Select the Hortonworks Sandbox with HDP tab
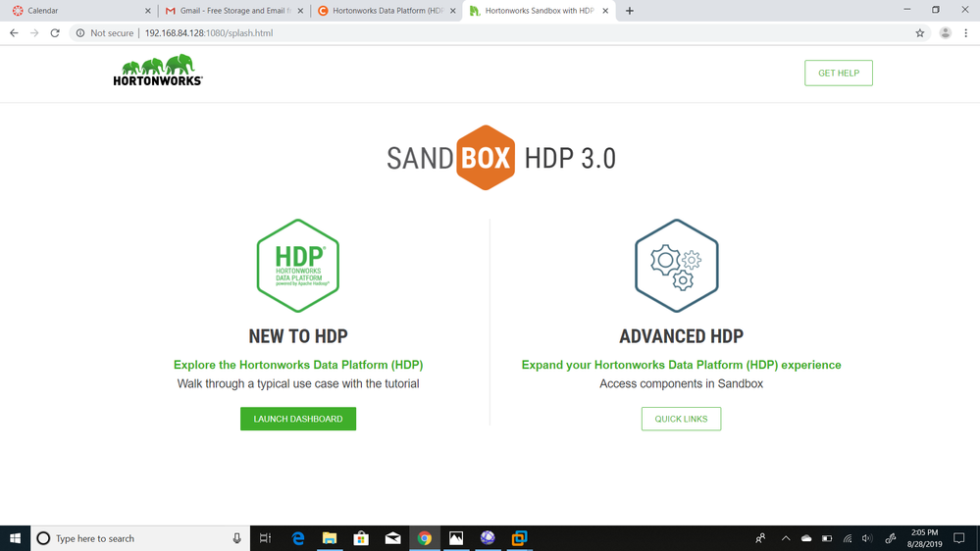980x551 pixels. click(x=538, y=11)
